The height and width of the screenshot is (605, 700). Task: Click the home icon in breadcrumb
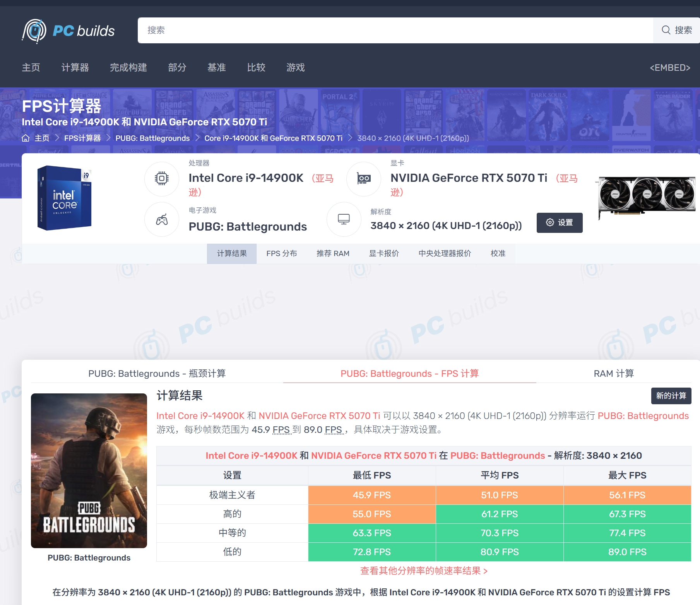(x=26, y=138)
